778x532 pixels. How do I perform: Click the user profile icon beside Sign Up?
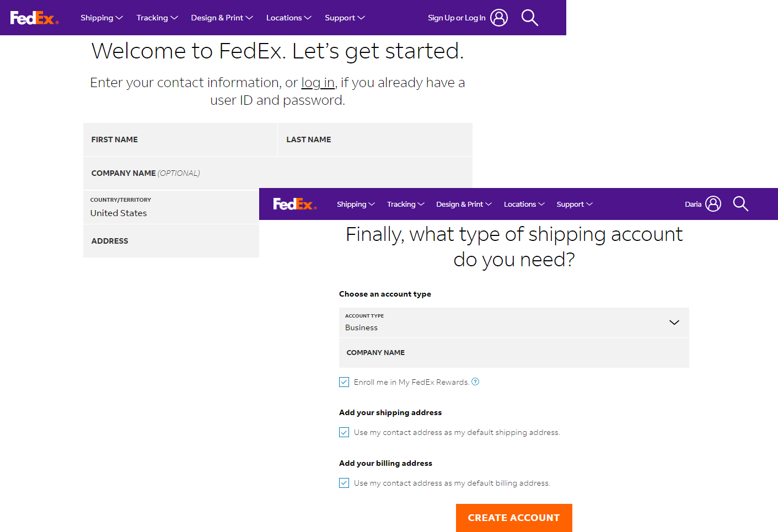tap(499, 18)
